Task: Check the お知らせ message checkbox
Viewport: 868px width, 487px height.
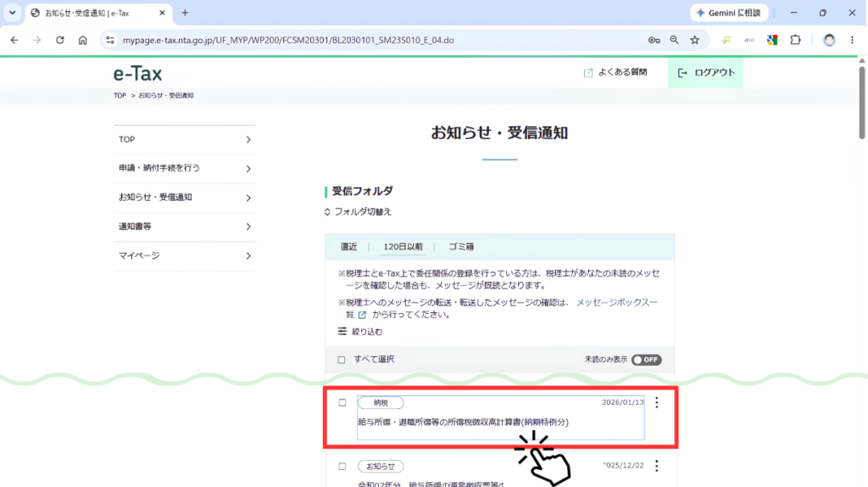Action: click(x=342, y=467)
